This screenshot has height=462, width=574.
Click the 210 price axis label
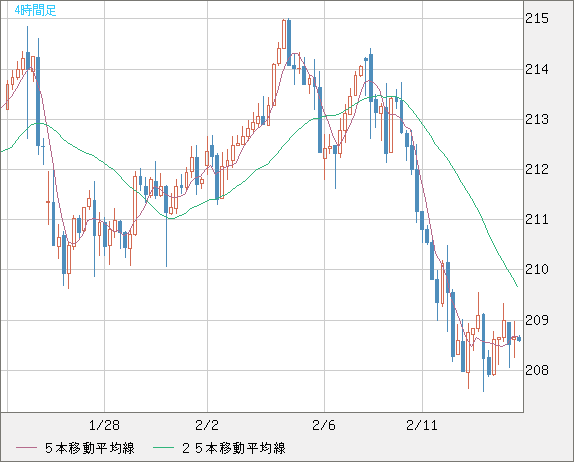[537, 270]
